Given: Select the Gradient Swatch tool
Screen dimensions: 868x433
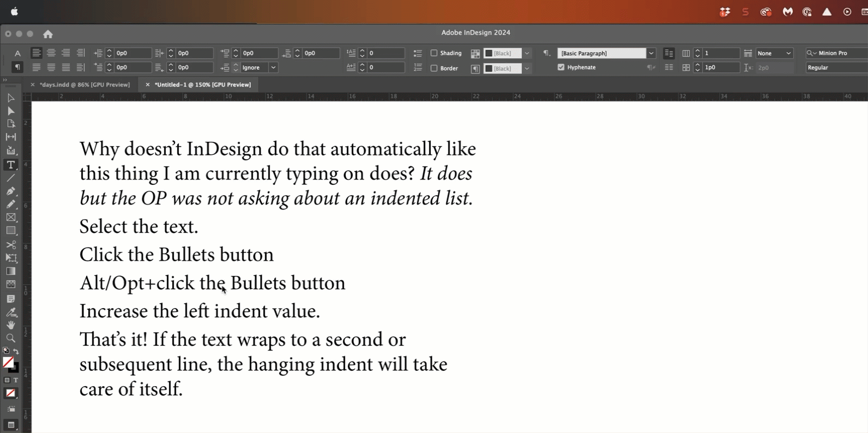Looking at the screenshot, I should tap(10, 271).
